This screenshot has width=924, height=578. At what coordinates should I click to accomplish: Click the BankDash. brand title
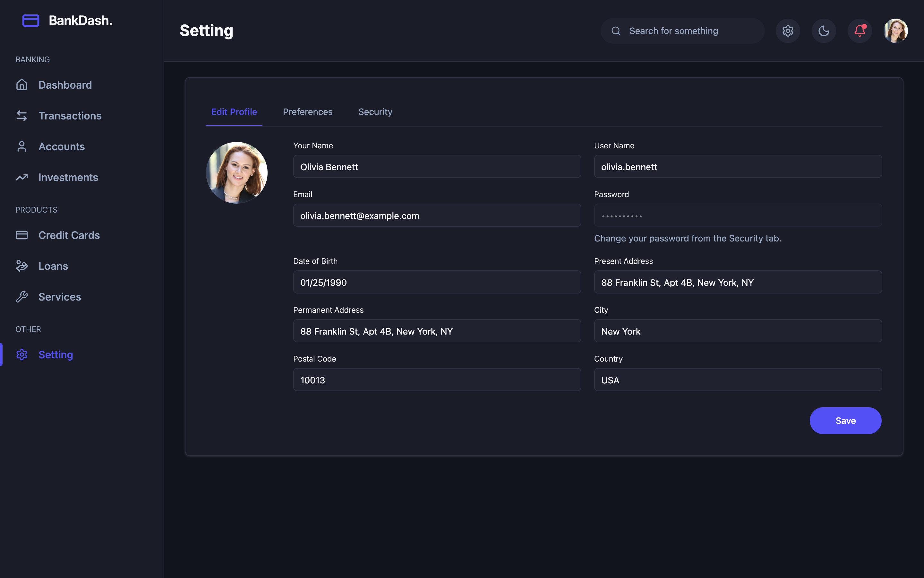click(81, 20)
